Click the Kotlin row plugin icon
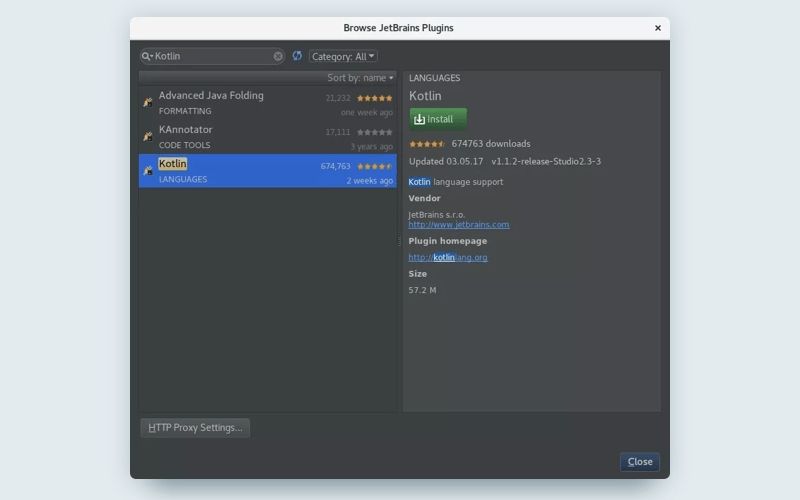This screenshot has width=800, height=500. [x=148, y=170]
